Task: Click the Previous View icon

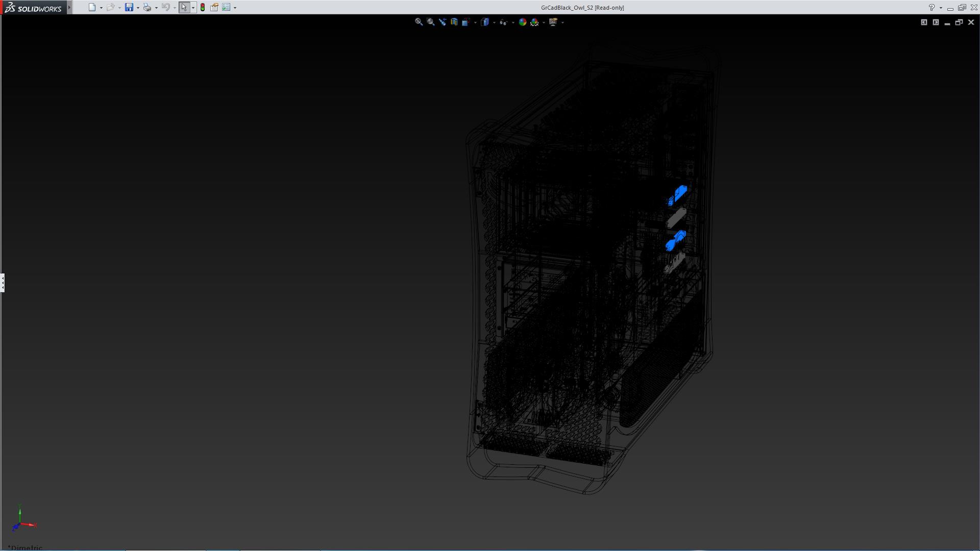Action: pyautogui.click(x=442, y=22)
